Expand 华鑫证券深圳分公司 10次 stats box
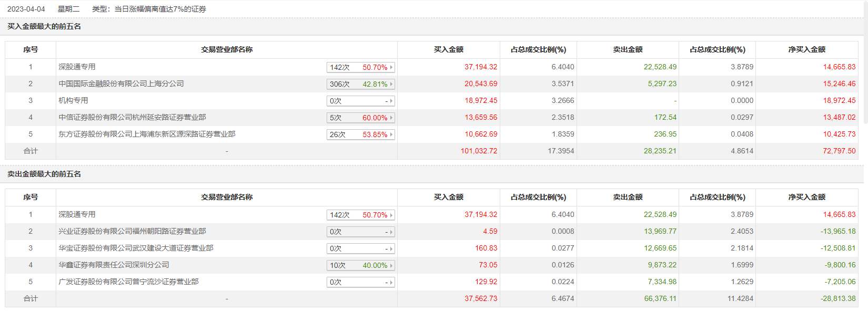The width and height of the screenshot is (868, 312). (x=360, y=265)
